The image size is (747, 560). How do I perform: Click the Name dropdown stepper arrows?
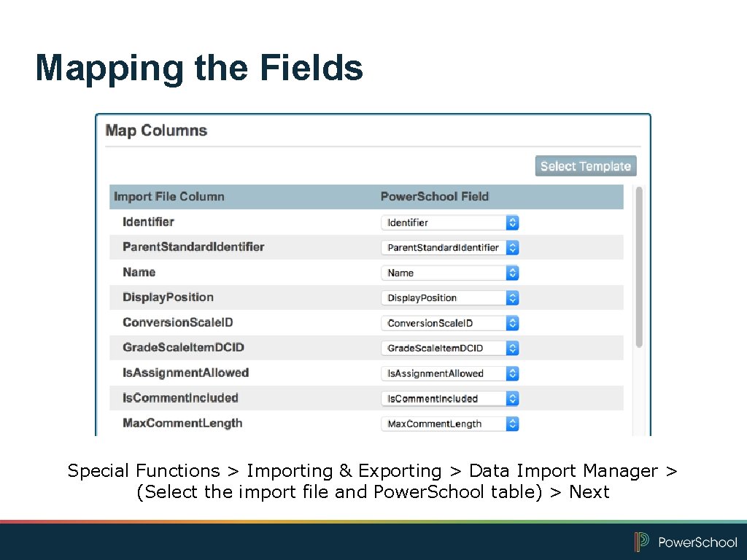tap(512, 273)
